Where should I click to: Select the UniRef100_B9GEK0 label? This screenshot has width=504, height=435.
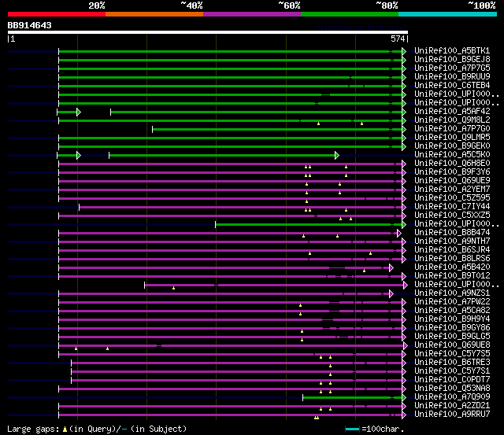coord(452,146)
